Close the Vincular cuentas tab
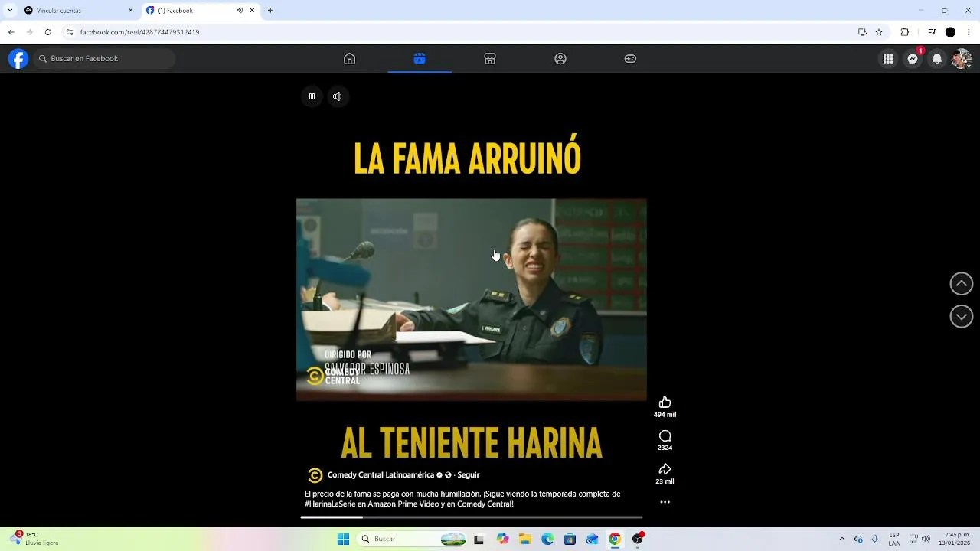 pos(130,11)
